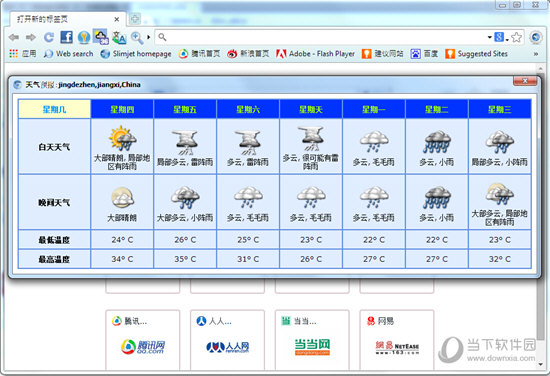550x376 pixels.
Task: Open the Suggested Sites bookmark
Action: (476, 54)
